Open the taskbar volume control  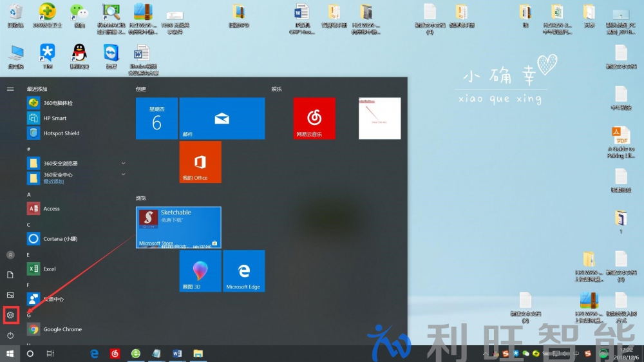[x=565, y=354]
